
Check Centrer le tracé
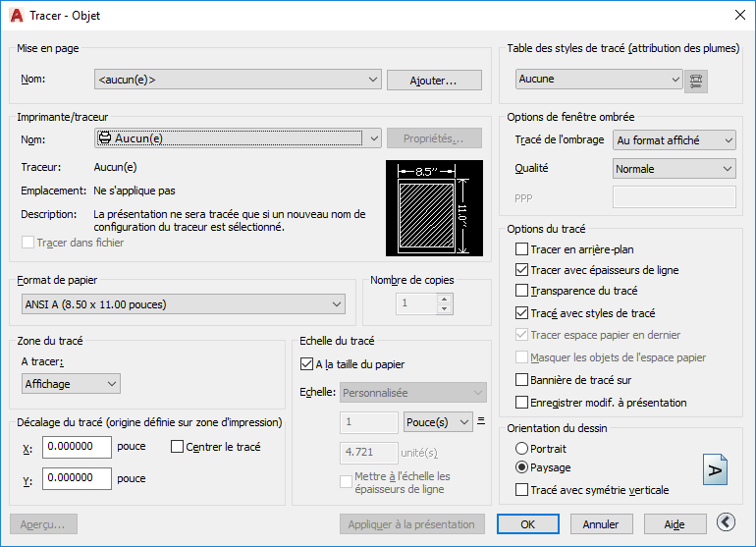[177, 447]
